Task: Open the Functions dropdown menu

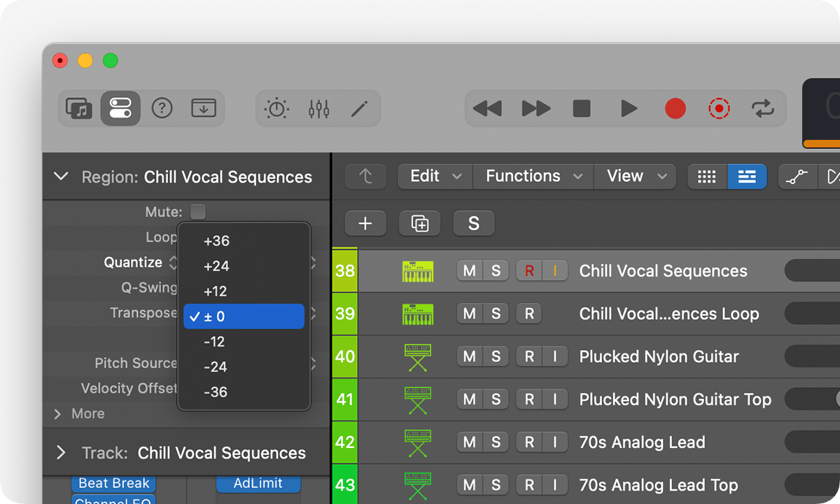Action: pos(533,176)
